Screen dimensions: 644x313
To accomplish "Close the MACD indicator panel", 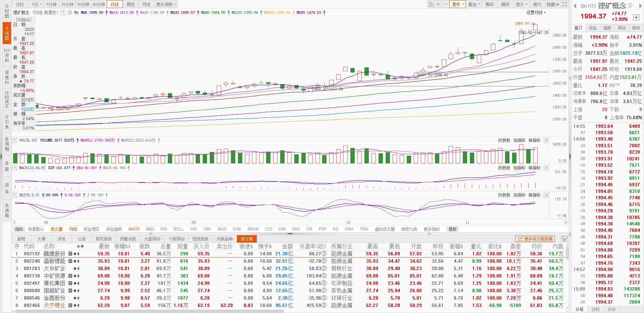I will (546, 168).
